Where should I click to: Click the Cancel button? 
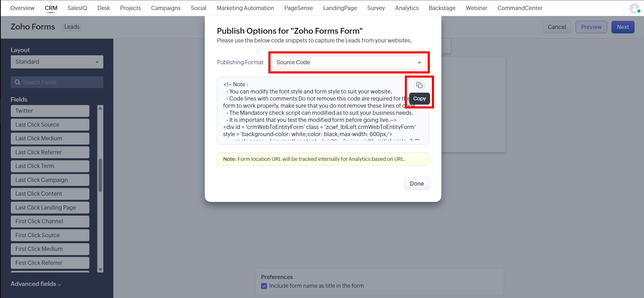pos(557,27)
